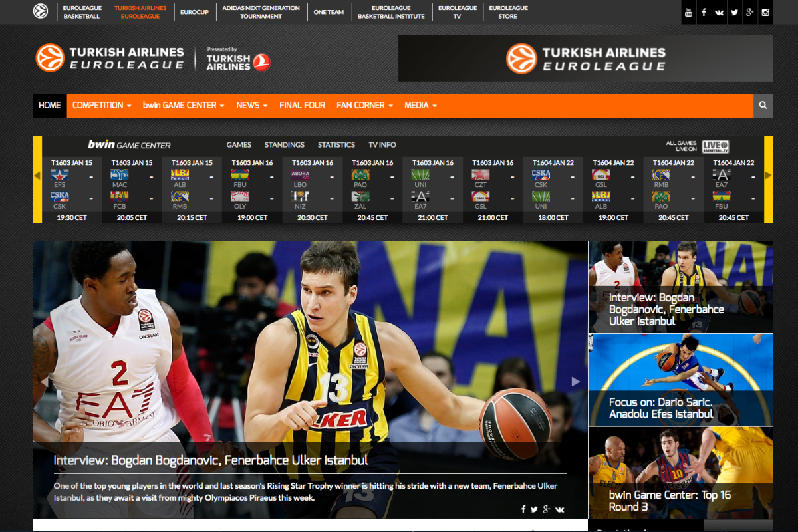Open the Games tab in game center
Viewport: 798px width, 532px height.
tap(239, 145)
